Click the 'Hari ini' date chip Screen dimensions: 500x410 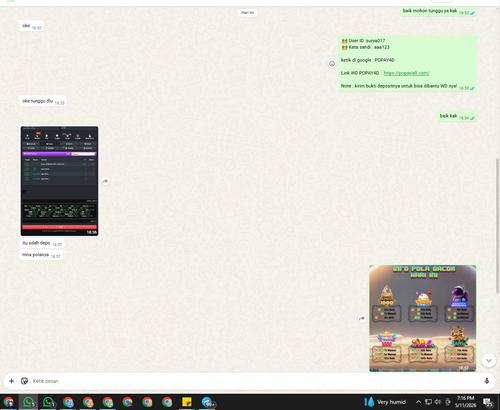point(247,13)
